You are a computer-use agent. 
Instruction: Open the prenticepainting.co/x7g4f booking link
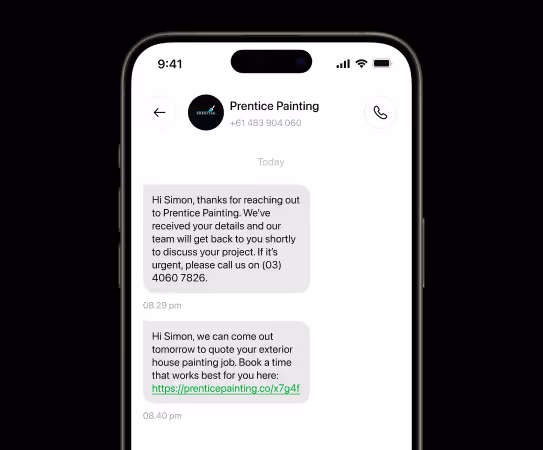coord(226,388)
